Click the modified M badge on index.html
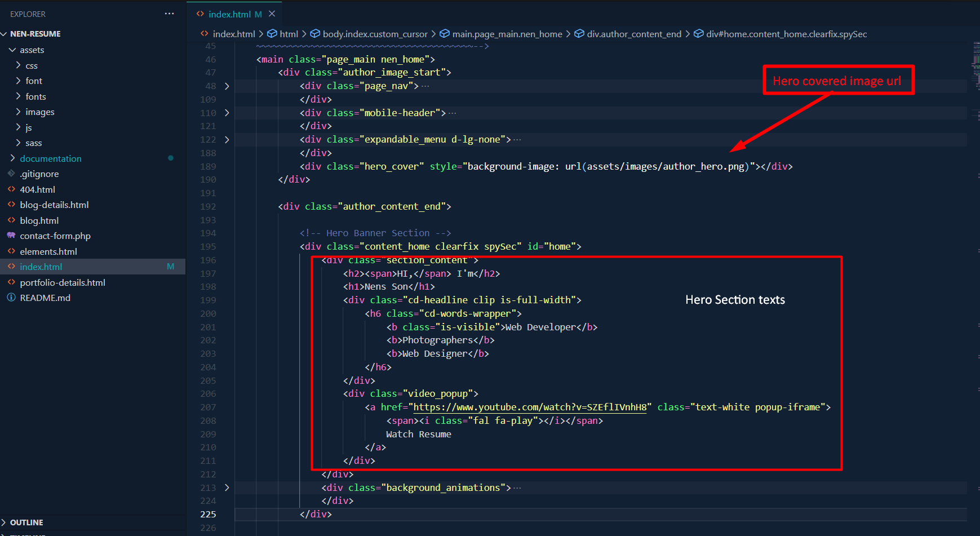The height and width of the screenshot is (536, 980). [170, 267]
